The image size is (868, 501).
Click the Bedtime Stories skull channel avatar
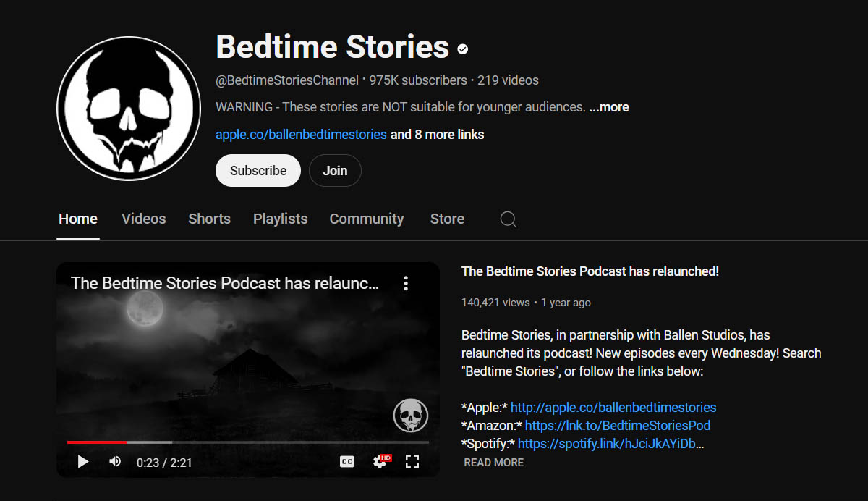coord(129,109)
